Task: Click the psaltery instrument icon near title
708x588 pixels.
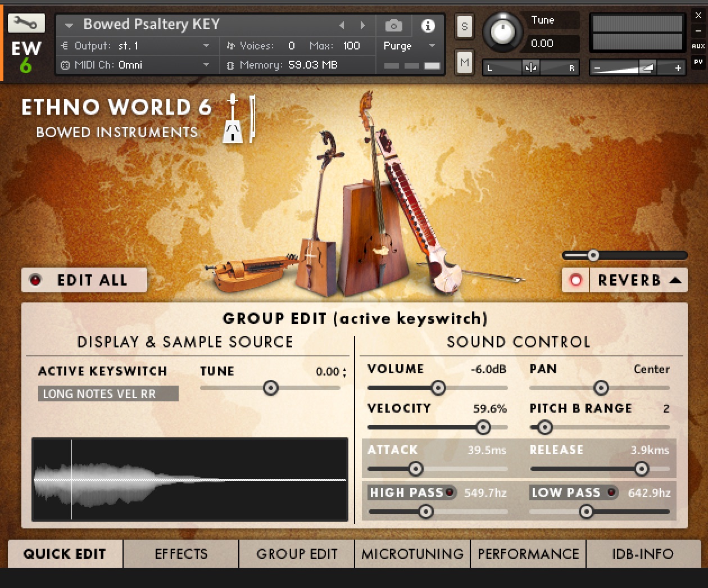Action: click(x=239, y=119)
